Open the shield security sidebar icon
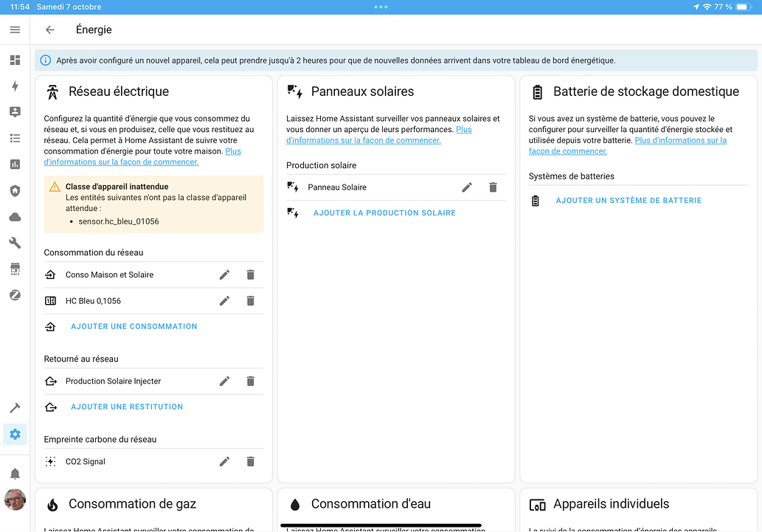This screenshot has width=762, height=532. [15, 191]
